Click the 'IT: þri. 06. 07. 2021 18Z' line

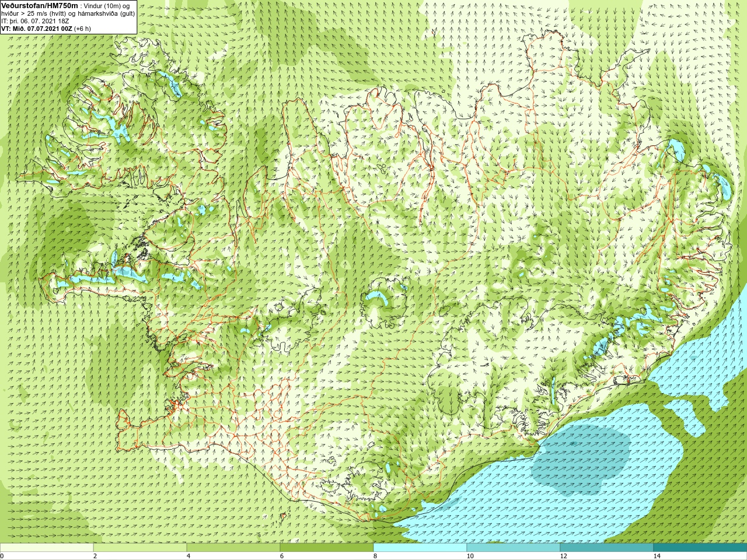35,21
